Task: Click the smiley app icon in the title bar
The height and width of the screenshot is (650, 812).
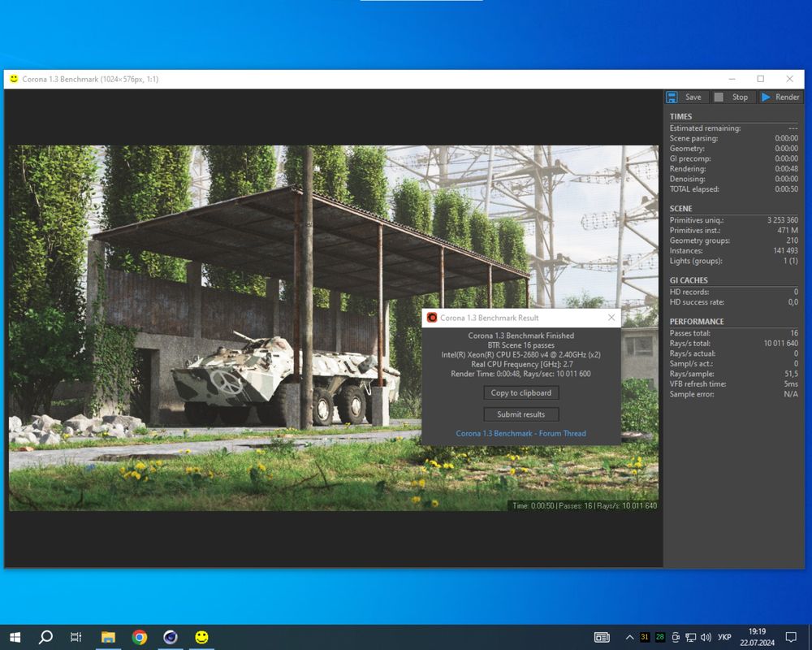Action: tap(14, 79)
